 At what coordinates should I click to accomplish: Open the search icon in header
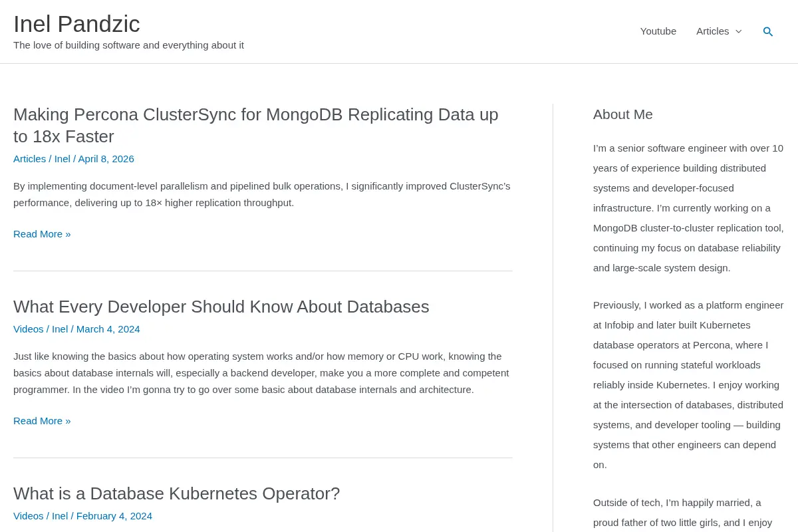click(768, 31)
